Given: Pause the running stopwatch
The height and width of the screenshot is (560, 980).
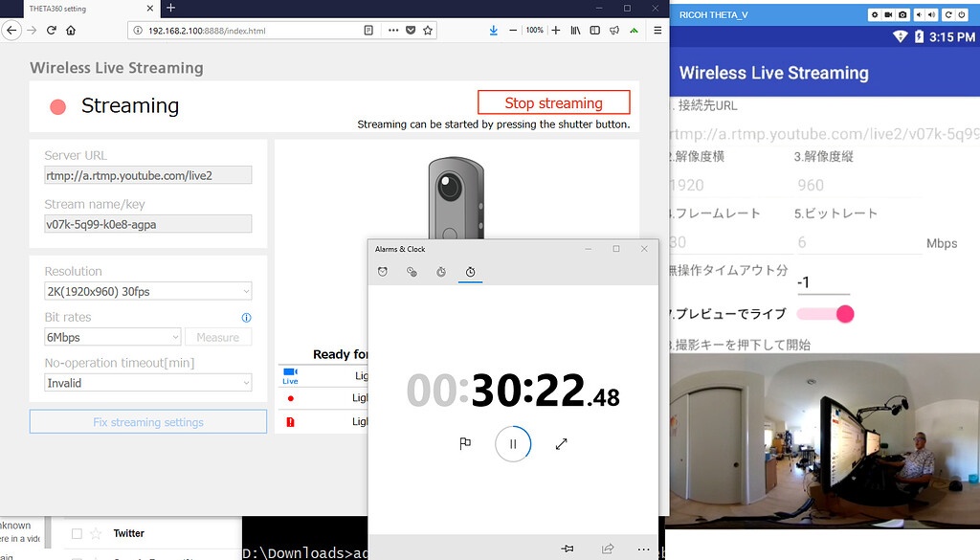Looking at the screenshot, I should [x=513, y=443].
